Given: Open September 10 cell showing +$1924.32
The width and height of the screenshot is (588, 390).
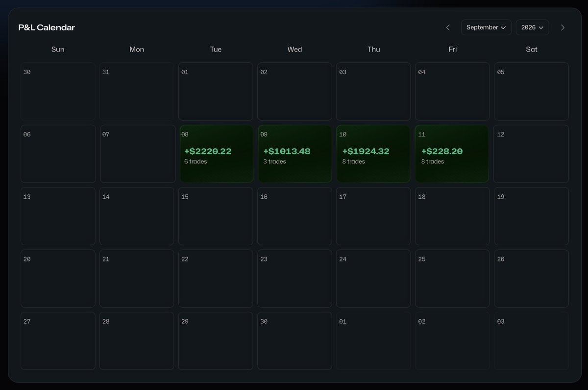Looking at the screenshot, I should (373, 154).
